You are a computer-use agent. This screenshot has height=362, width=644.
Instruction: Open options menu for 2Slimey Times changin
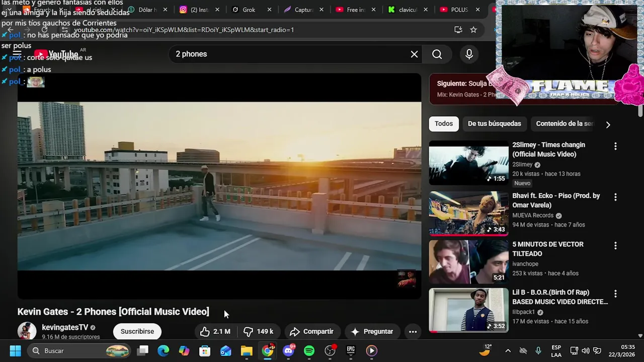[x=615, y=146]
